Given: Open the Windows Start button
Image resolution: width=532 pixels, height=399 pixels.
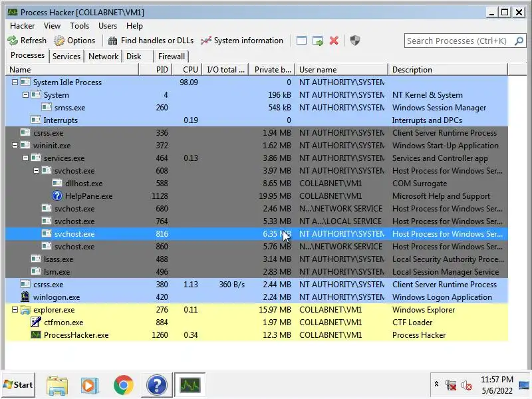Looking at the screenshot, I should [x=18, y=385].
